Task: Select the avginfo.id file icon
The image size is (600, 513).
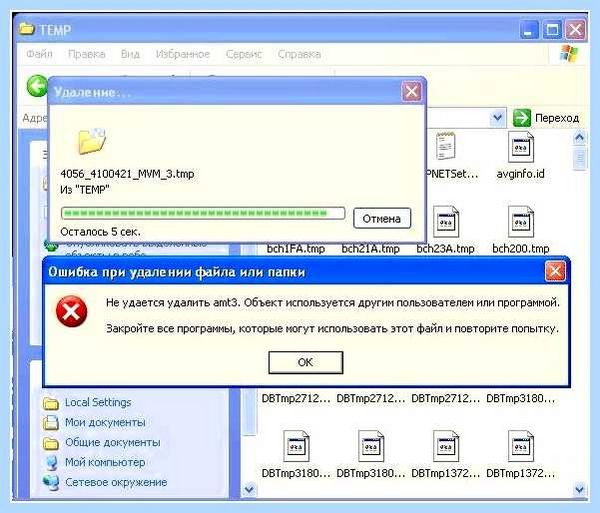Action: [x=520, y=147]
